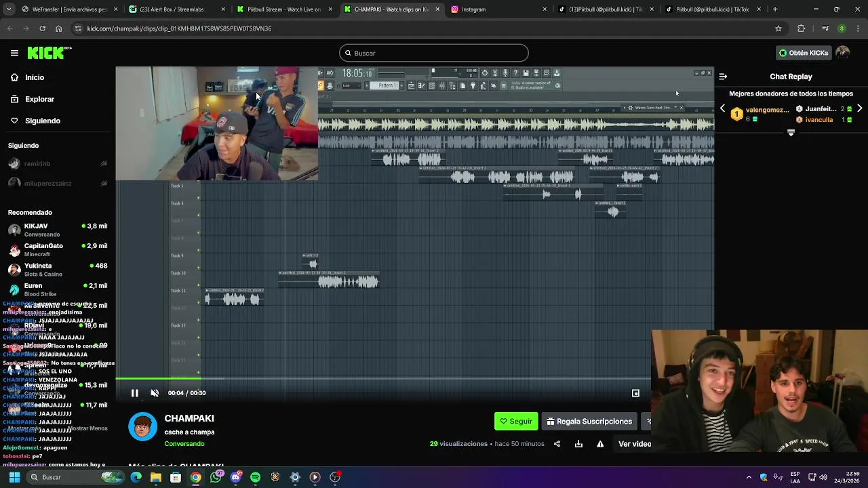Open the tab search dropdown
This screenshot has height=488, width=868.
[x=10, y=9]
